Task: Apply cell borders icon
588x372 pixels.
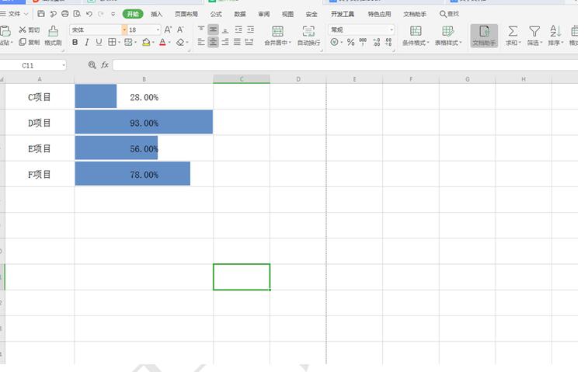Action: click(x=112, y=42)
